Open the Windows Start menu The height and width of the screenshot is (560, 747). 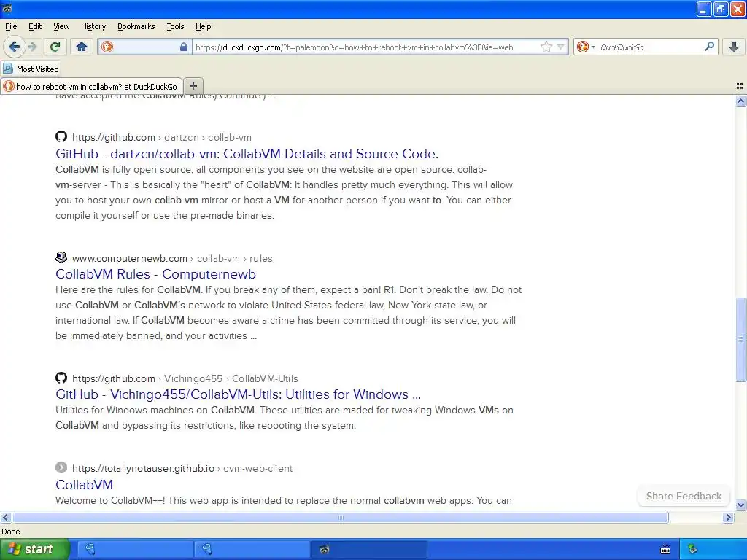(x=35, y=549)
